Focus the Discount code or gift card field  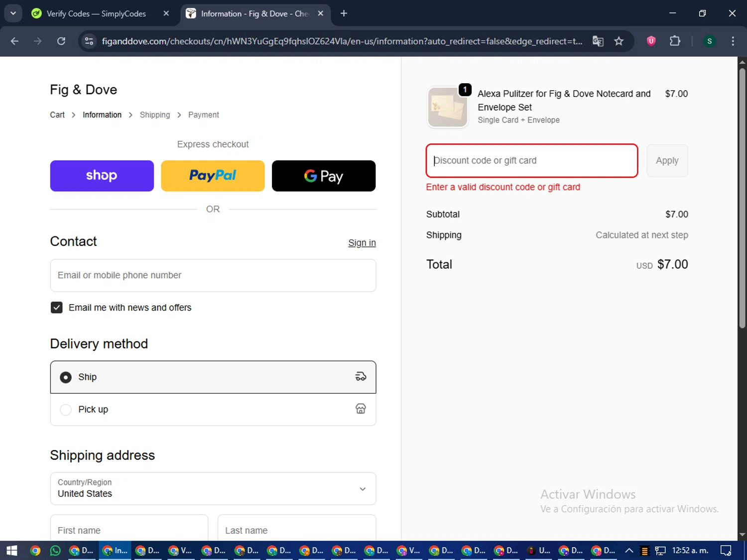[x=532, y=161]
